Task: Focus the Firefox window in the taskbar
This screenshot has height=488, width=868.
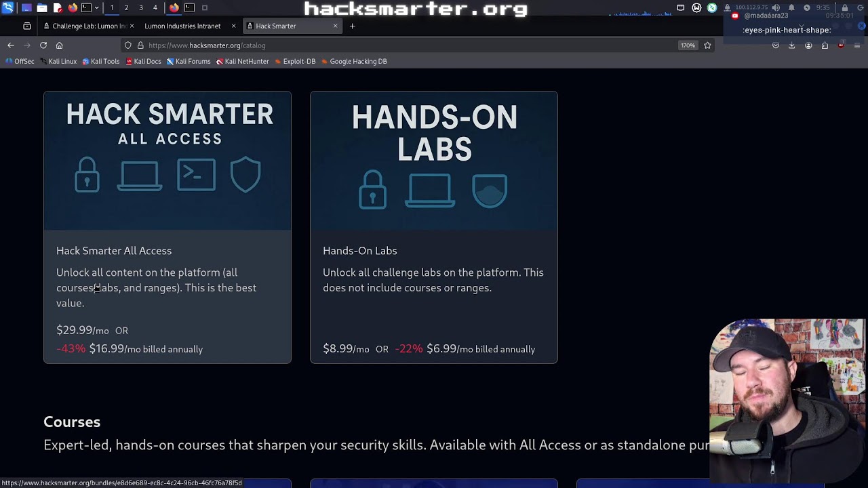Action: pyautogui.click(x=174, y=7)
